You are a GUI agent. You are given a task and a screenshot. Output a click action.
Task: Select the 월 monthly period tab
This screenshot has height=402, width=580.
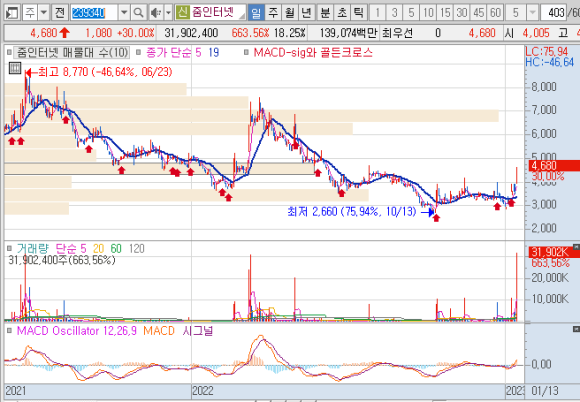(290, 13)
